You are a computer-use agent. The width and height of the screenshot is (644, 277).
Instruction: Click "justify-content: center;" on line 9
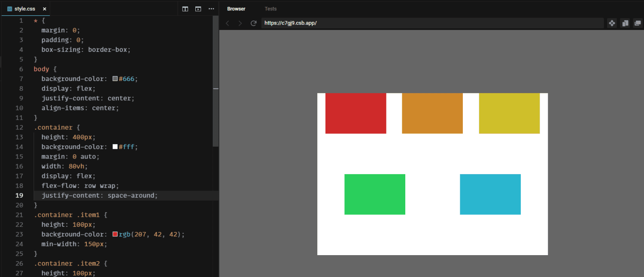click(88, 98)
